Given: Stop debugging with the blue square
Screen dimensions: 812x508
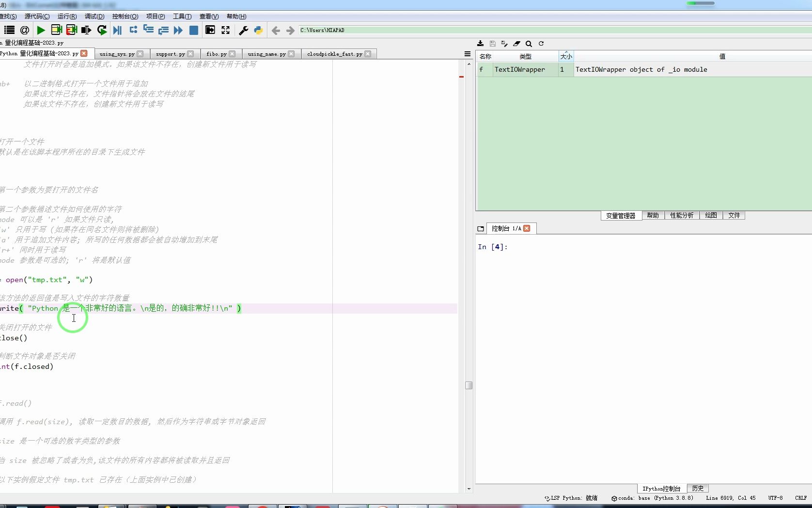Looking at the screenshot, I should click(x=193, y=30).
